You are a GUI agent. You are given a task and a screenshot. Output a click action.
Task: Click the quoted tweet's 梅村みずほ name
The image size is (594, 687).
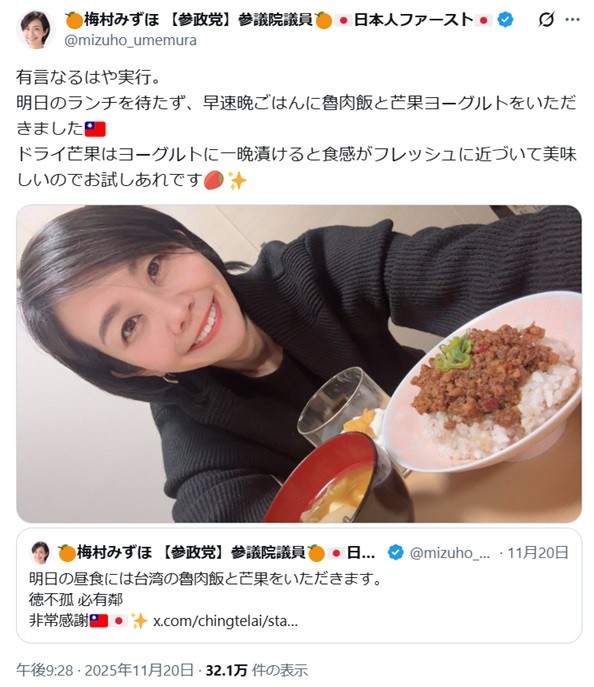(x=115, y=552)
